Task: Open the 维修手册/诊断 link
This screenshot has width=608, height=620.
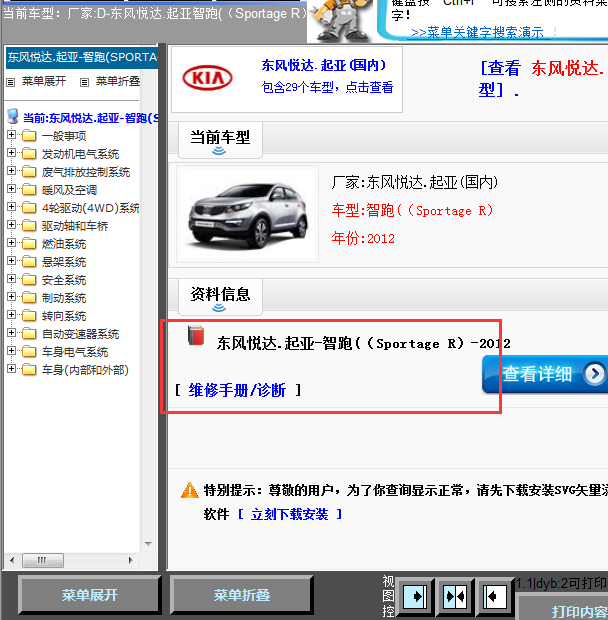Action: [237, 390]
